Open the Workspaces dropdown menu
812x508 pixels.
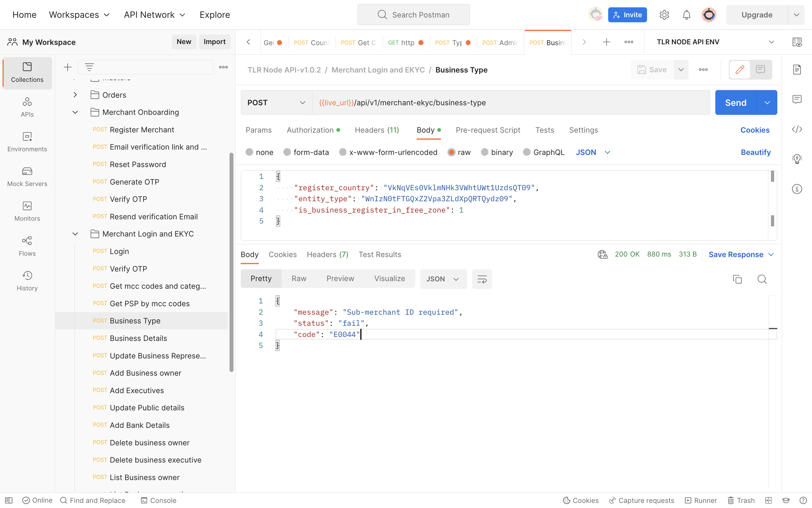[80, 15]
